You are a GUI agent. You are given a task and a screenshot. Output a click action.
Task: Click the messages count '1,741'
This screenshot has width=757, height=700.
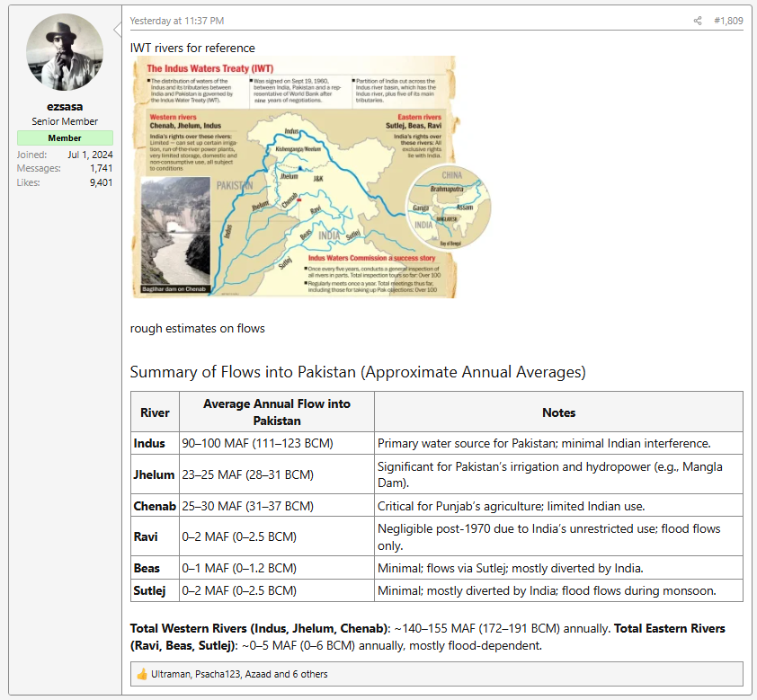click(101, 168)
